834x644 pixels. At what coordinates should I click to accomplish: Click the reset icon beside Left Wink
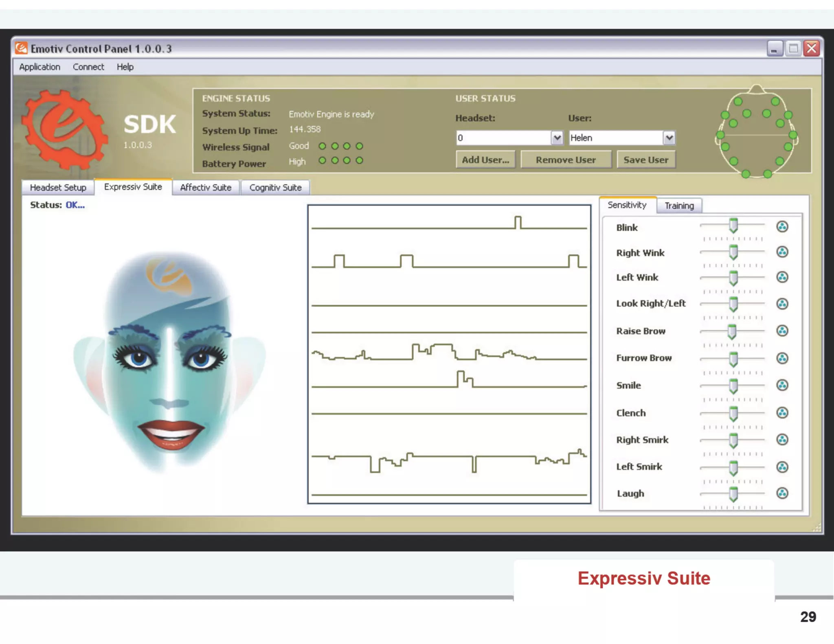coord(782,277)
